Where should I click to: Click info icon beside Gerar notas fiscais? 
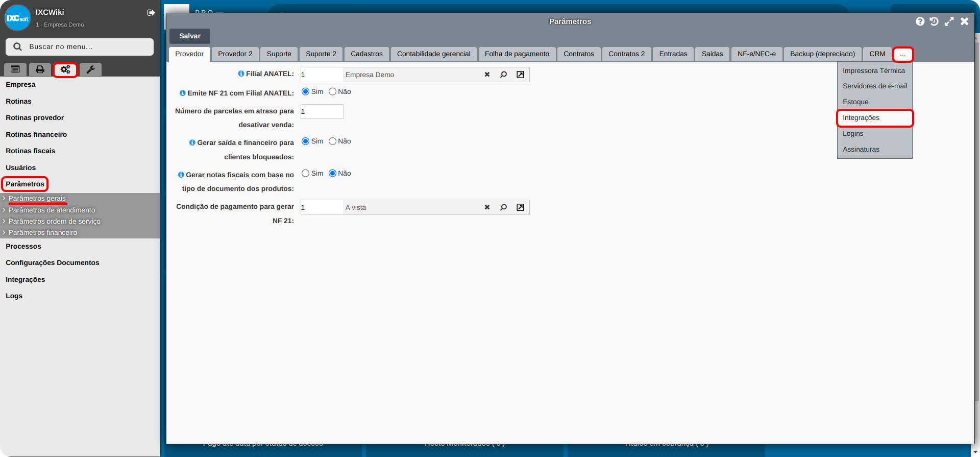coord(181,175)
